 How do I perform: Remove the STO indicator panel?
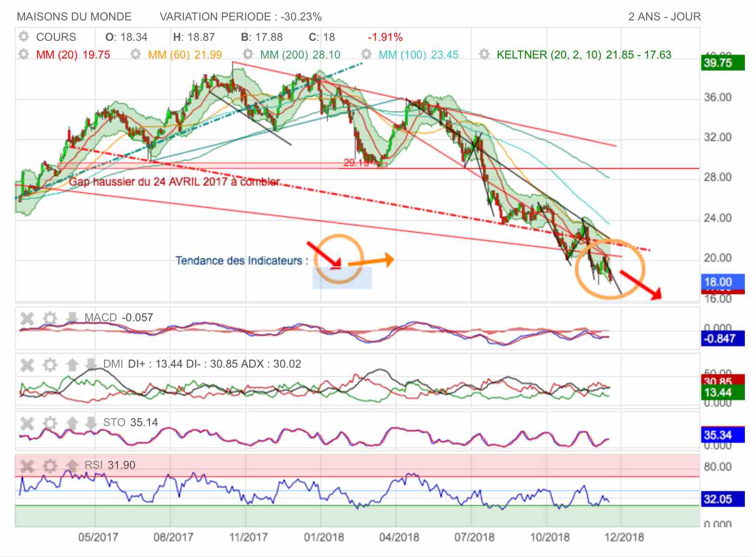27,423
